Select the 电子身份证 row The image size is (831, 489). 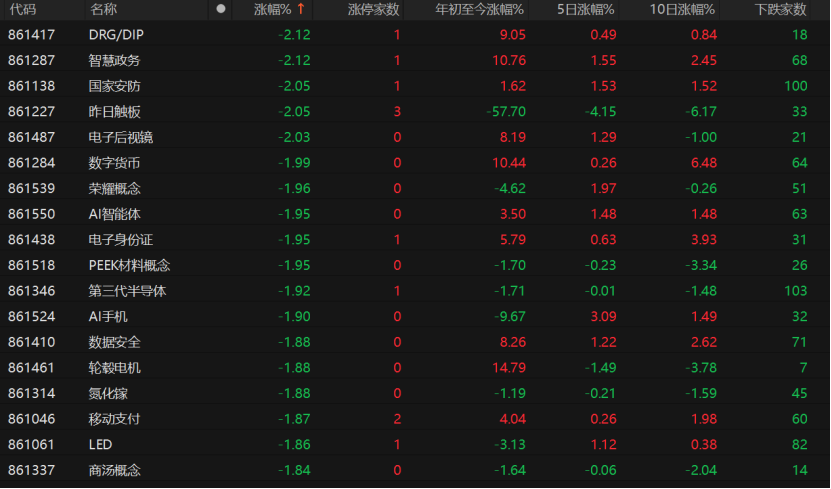click(416, 239)
